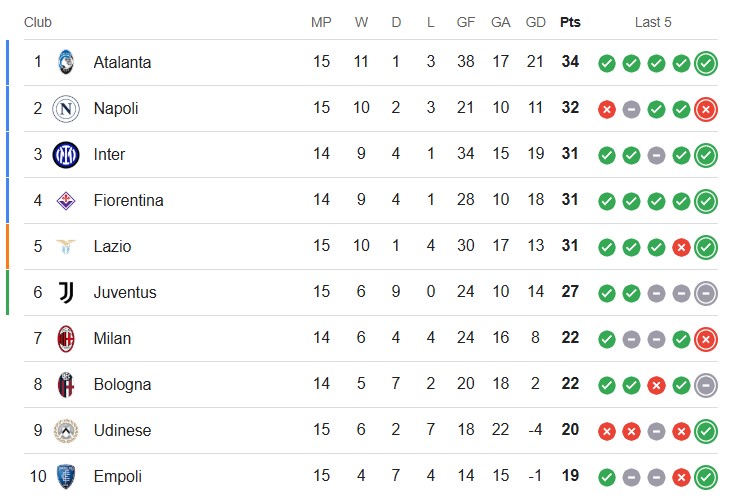Click the Milan club crest
This screenshot has height=498, width=736.
click(66, 338)
